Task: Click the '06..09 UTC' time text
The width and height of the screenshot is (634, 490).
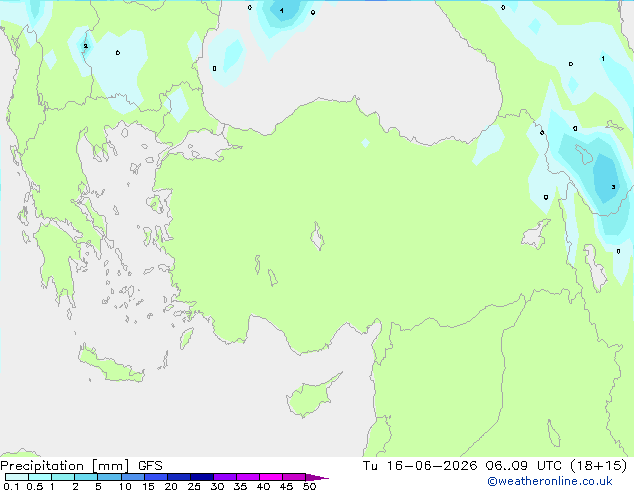Action: (524, 466)
